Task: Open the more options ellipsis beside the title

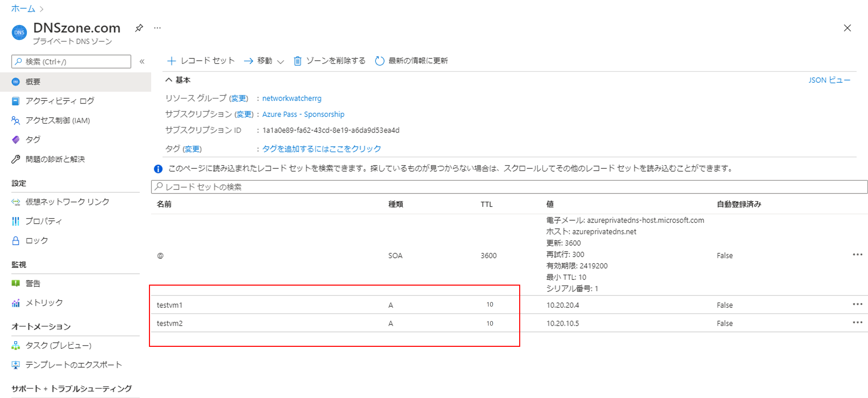Action: click(x=157, y=28)
